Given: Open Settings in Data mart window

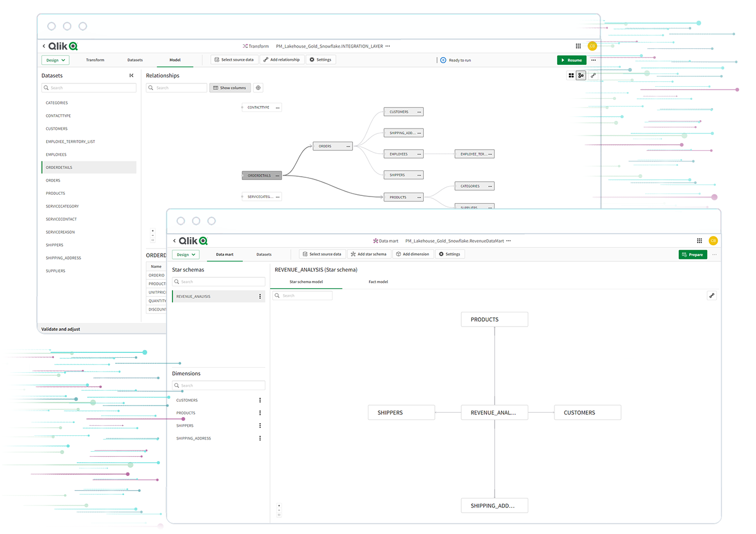Looking at the screenshot, I should point(450,254).
